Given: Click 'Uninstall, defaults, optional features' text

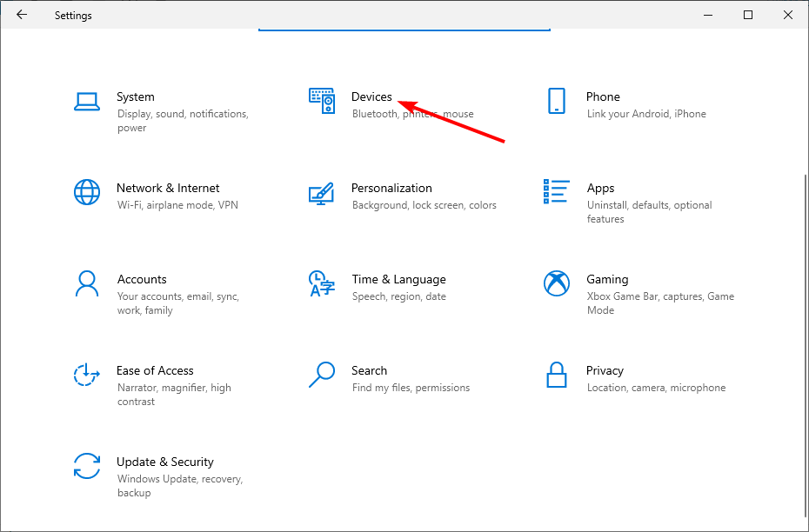Looking at the screenshot, I should coord(649,212).
